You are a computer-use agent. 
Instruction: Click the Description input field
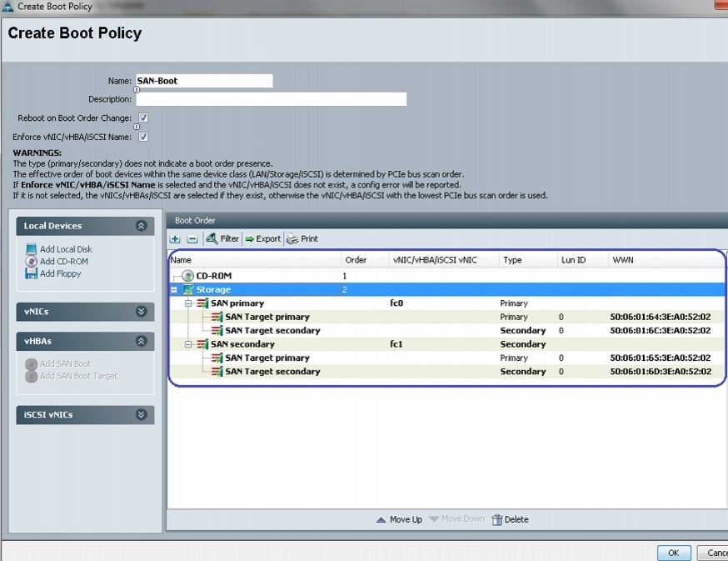pos(271,99)
